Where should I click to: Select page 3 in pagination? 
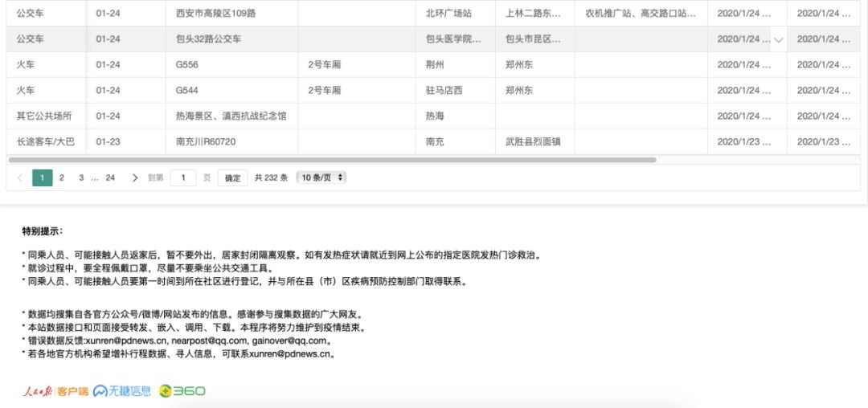[x=81, y=177]
